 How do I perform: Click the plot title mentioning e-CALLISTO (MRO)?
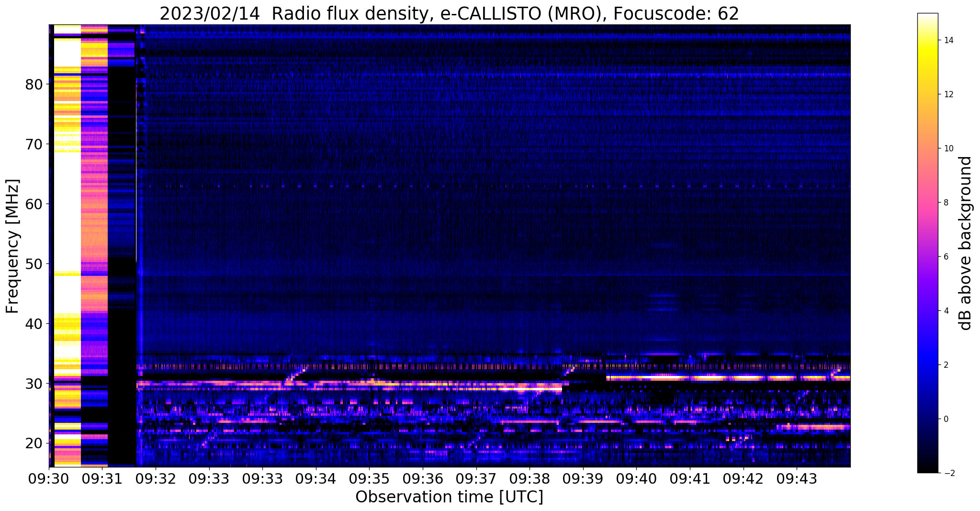tap(449, 13)
